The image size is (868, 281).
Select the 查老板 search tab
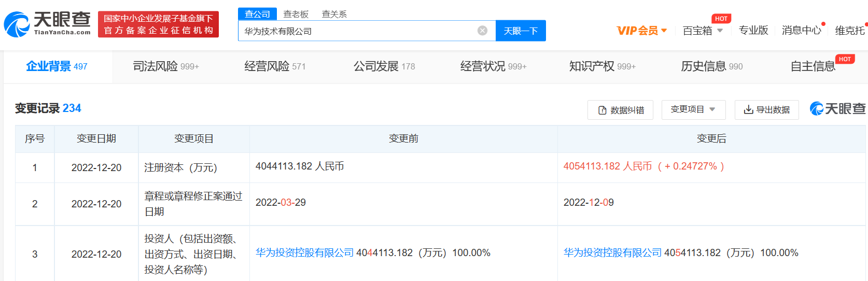[x=296, y=14]
